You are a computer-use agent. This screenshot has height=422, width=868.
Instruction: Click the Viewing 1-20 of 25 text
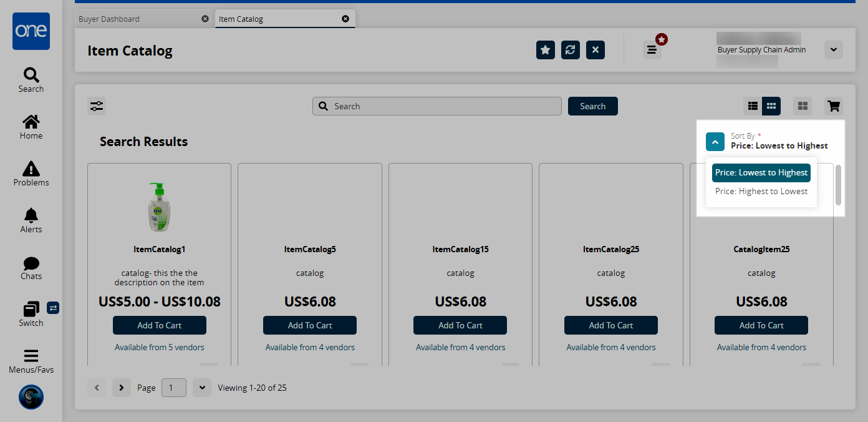[252, 388]
